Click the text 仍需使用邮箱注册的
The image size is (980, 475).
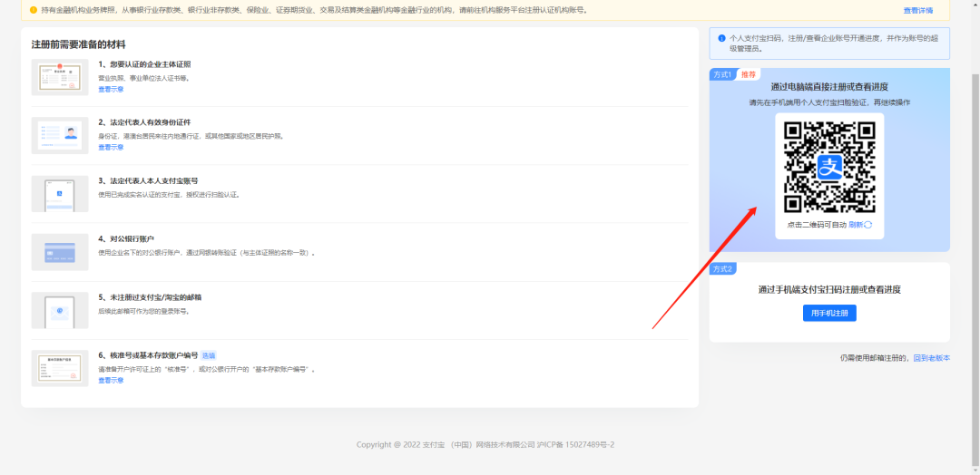coord(875,358)
